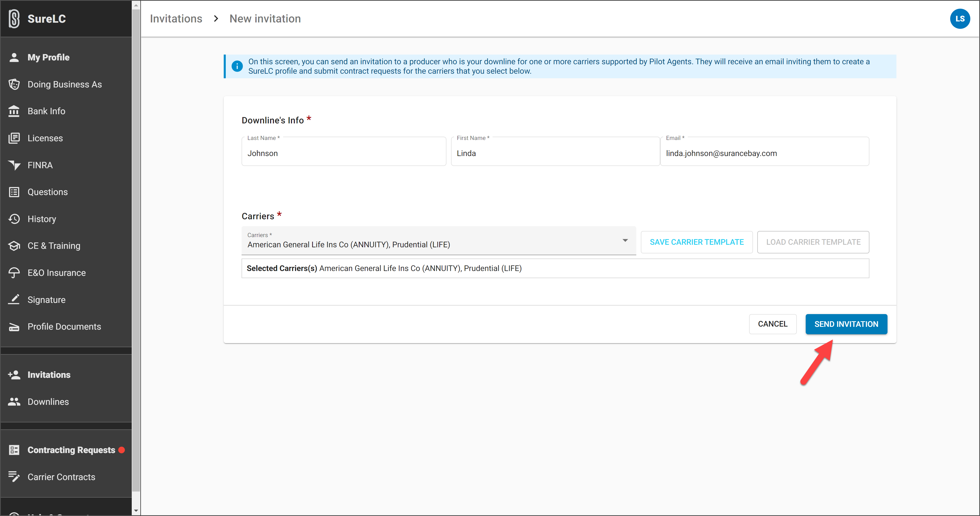Open the My Profile menu item

[66, 57]
